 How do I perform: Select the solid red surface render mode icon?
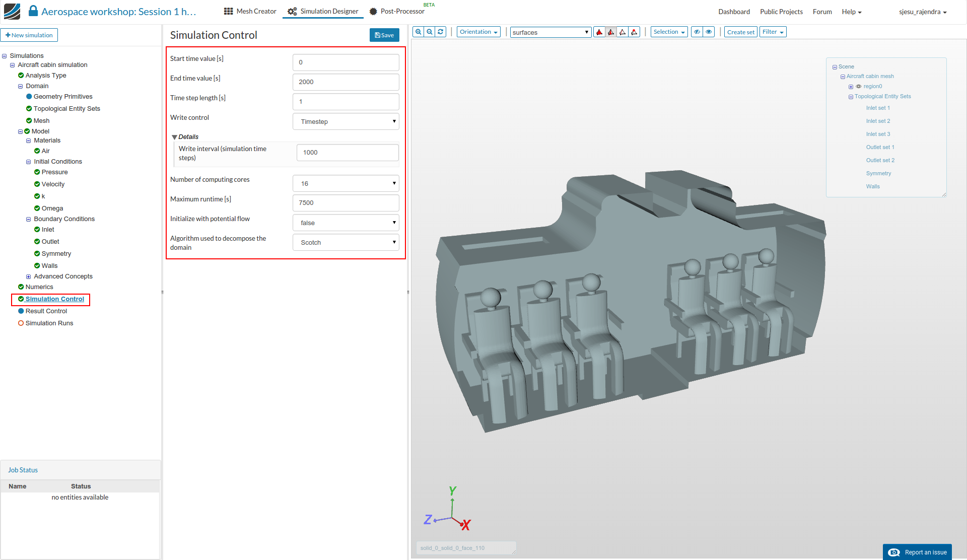(599, 32)
